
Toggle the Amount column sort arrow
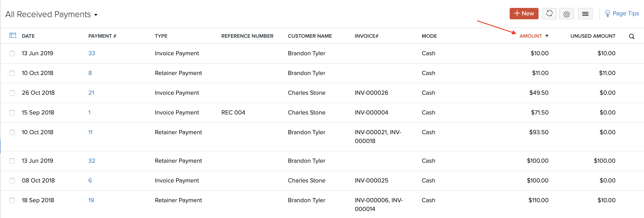pos(547,36)
